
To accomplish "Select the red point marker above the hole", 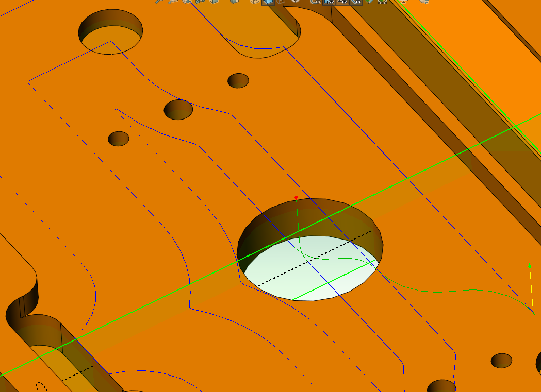I will point(296,197).
